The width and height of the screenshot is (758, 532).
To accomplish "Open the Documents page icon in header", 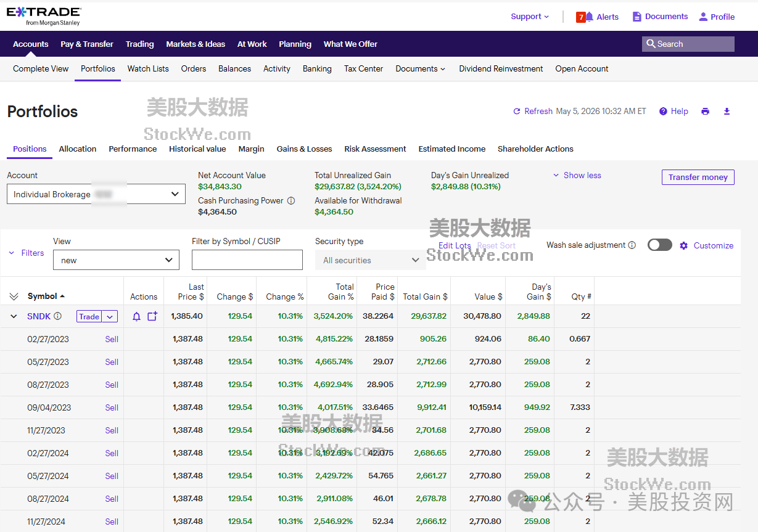I will 637,17.
